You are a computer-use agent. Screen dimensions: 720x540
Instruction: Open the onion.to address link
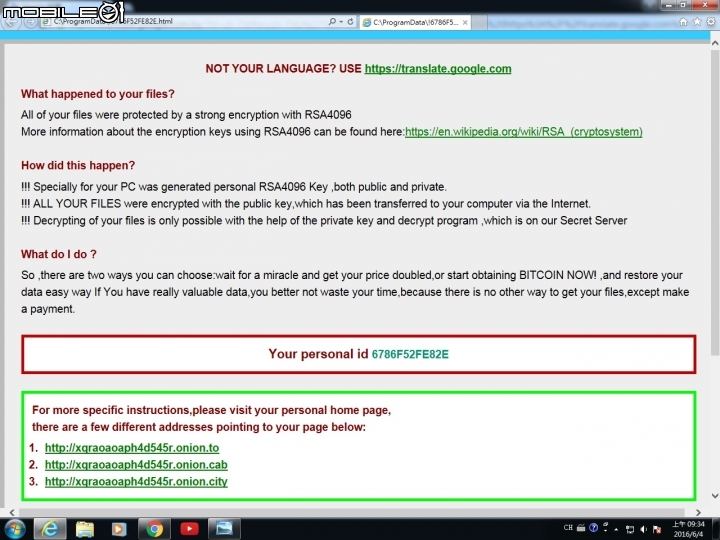point(132,448)
